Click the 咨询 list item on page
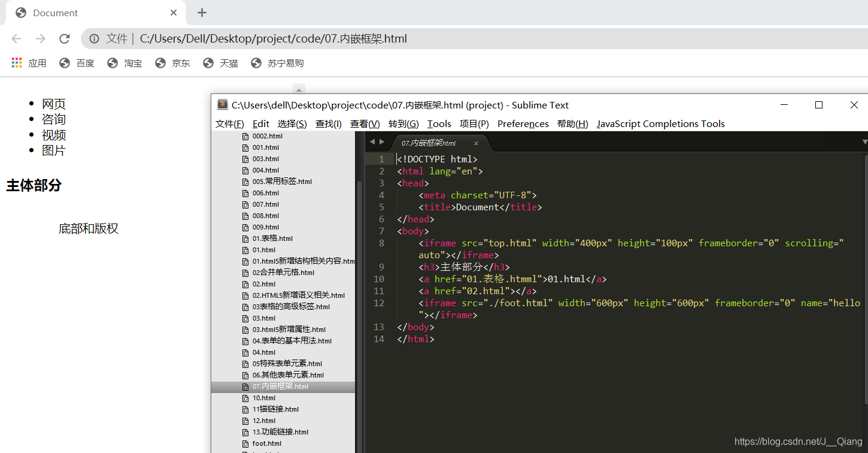Image resolution: width=868 pixels, height=453 pixels. (x=54, y=119)
